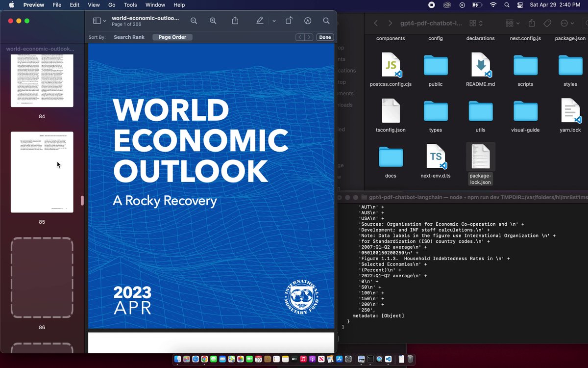The height and width of the screenshot is (368, 588).
Task: Click package.json label in Finder
Action: pyautogui.click(x=570, y=38)
